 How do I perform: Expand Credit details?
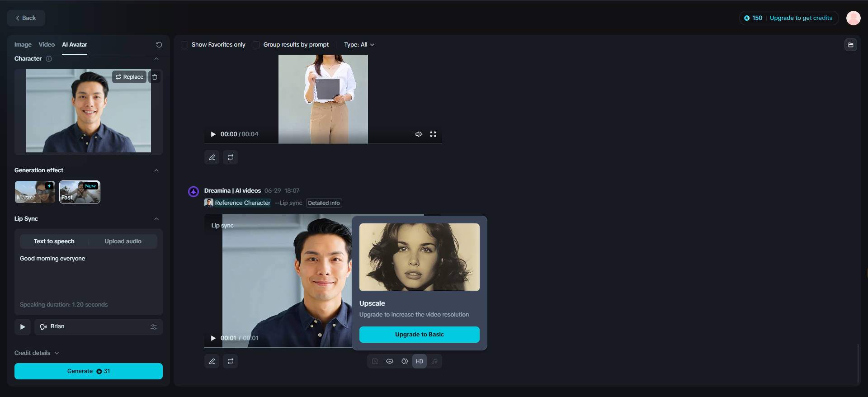(37, 353)
